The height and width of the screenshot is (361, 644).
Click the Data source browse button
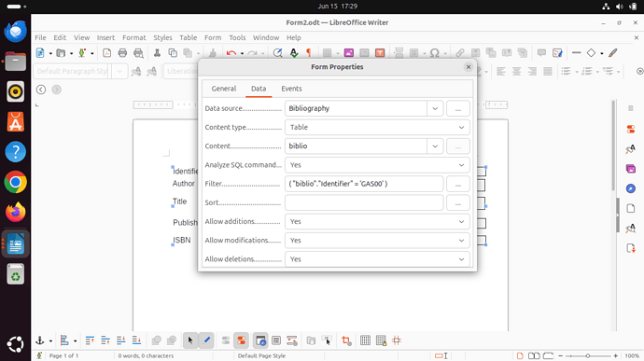click(458, 108)
